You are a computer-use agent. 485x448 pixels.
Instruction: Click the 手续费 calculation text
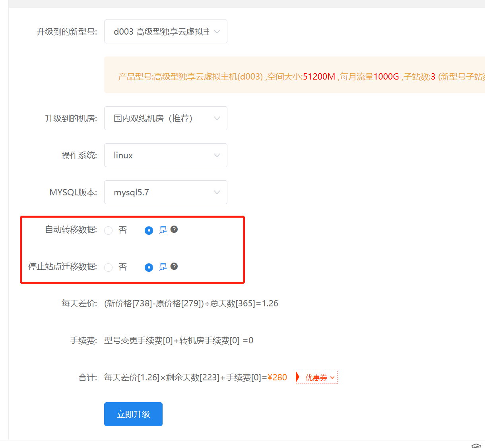pos(178,341)
